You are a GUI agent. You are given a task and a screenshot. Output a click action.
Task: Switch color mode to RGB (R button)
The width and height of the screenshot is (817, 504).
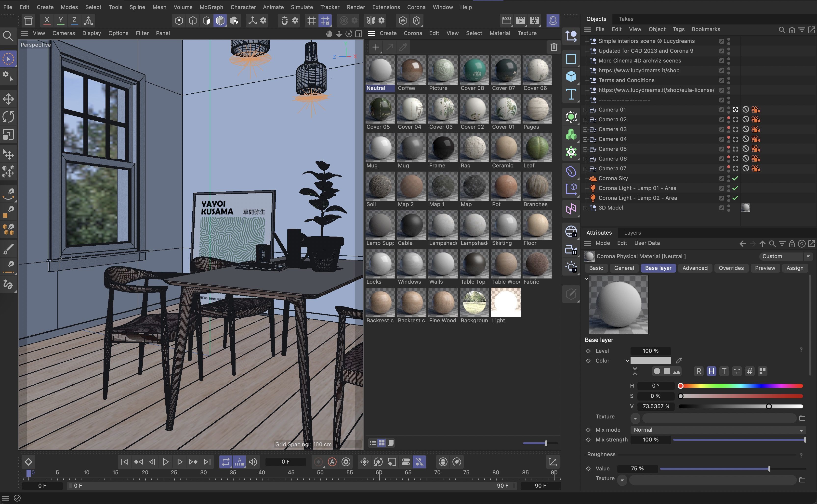pos(698,371)
